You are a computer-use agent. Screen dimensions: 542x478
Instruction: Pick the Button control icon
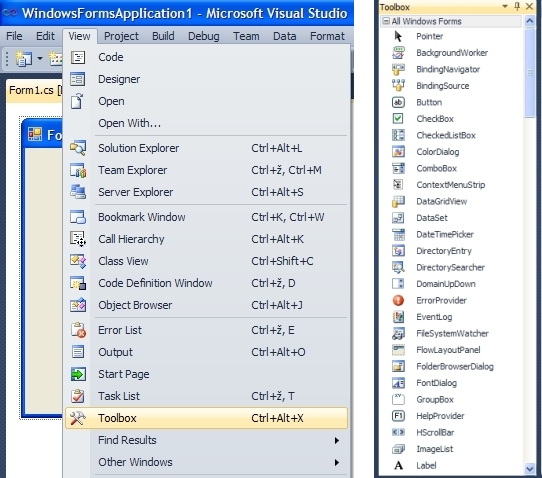point(398,102)
